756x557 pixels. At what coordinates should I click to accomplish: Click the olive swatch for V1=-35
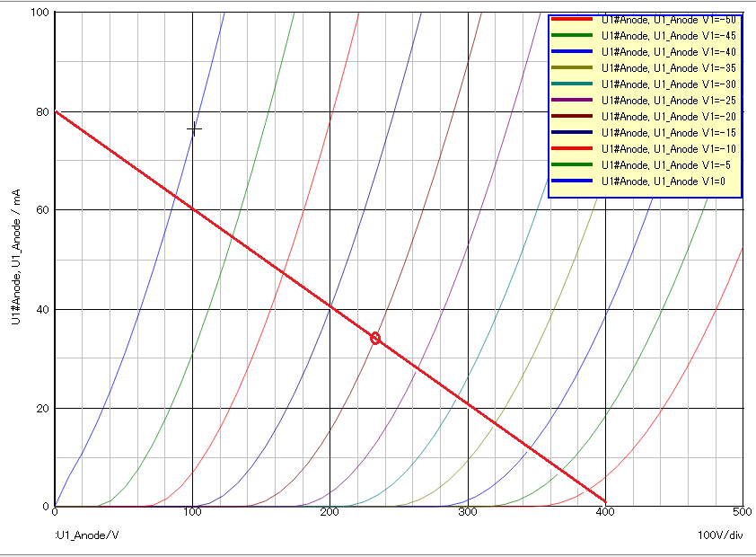click(572, 67)
